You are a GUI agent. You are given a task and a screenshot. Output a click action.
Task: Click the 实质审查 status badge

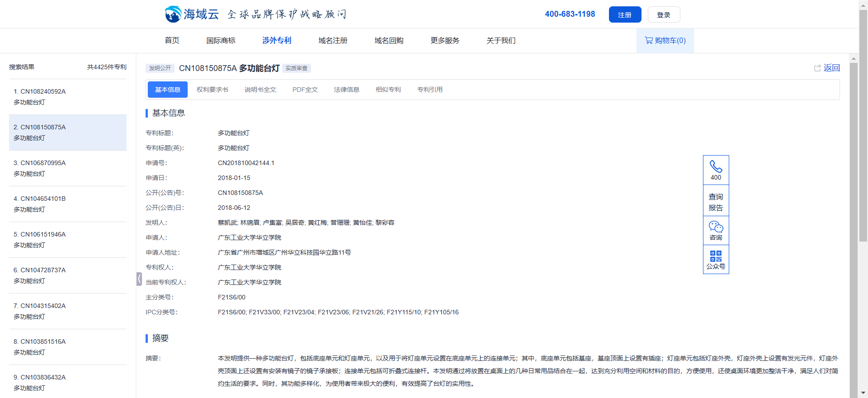click(x=297, y=68)
